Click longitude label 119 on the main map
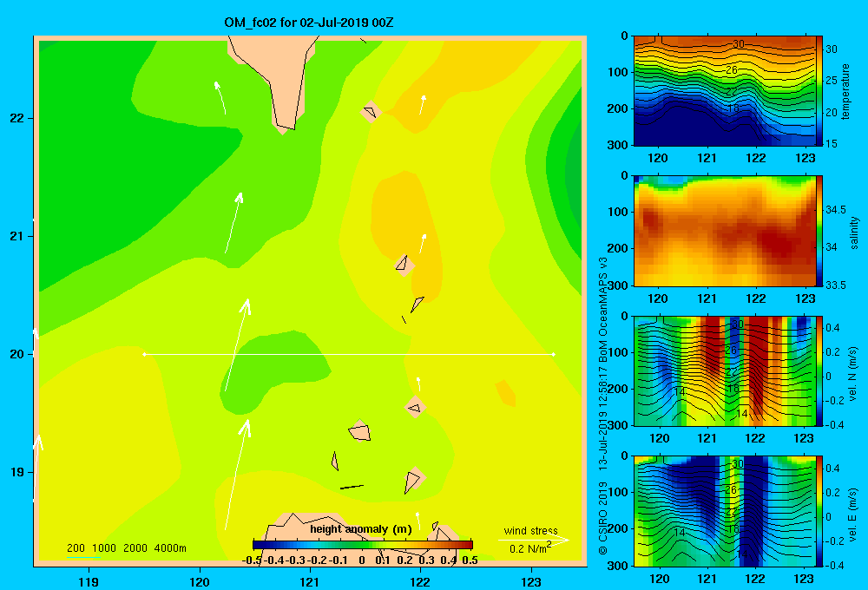The image size is (868, 590). tap(89, 581)
